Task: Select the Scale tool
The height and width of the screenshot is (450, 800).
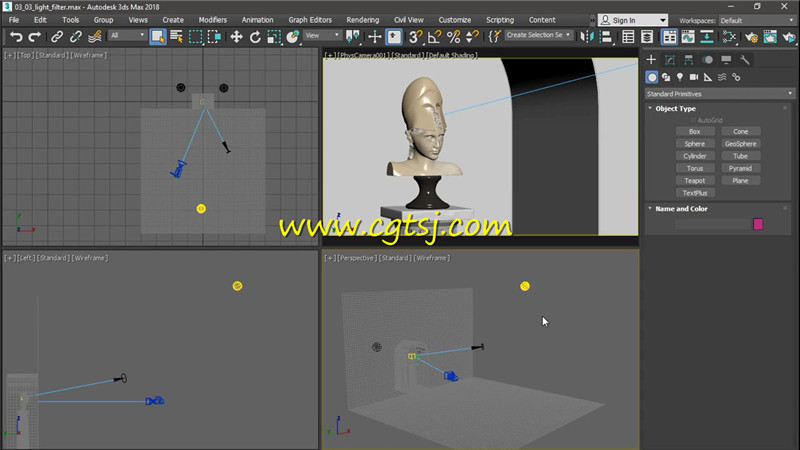Action: tap(274, 37)
